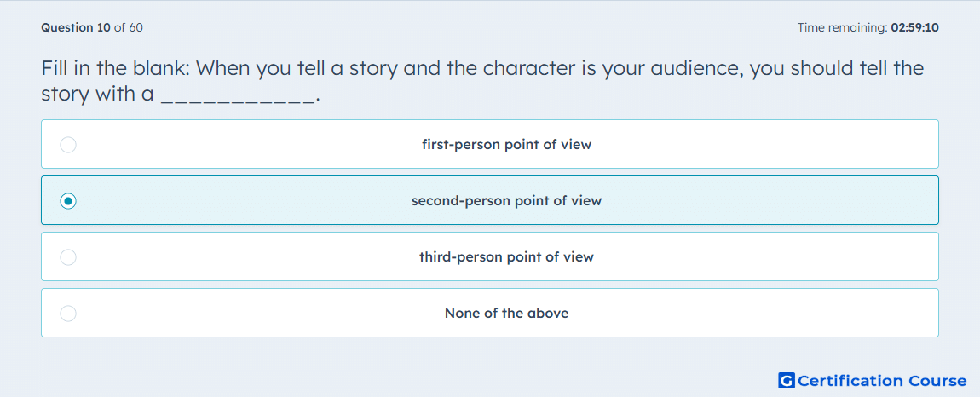The height and width of the screenshot is (397, 980).
Task: Click the 02:59:10 countdown timer
Action: point(914,27)
